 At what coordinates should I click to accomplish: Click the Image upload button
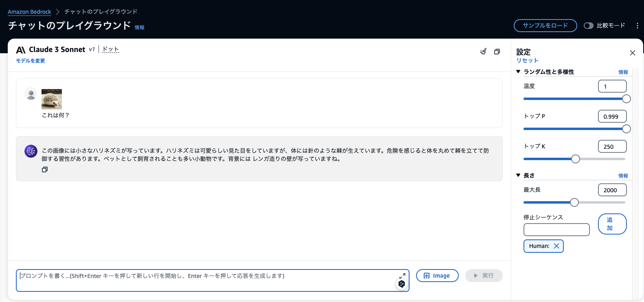point(437,276)
